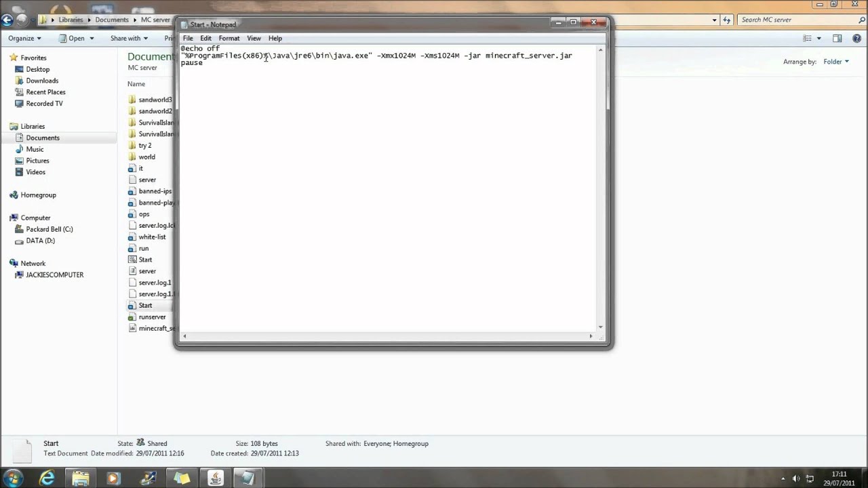868x488 pixels.
Task: Click the Notepad vertical scrollbar down arrow
Action: click(600, 327)
